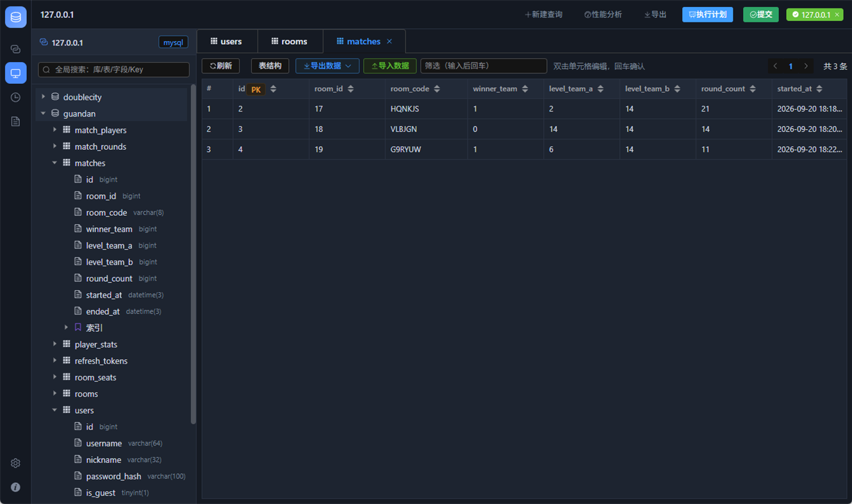Sort by the winner_team column
The width and height of the screenshot is (852, 504).
pyautogui.click(x=525, y=89)
